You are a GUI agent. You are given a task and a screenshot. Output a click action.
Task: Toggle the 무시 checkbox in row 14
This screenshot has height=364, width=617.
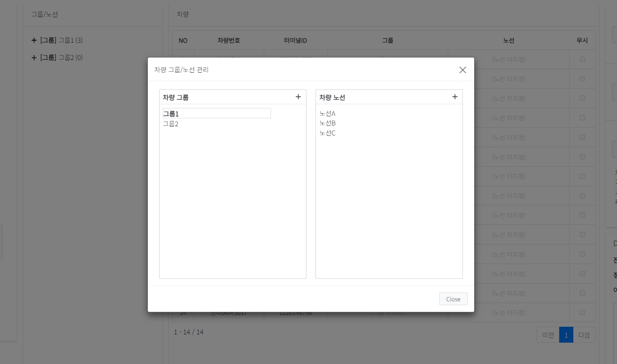pyautogui.click(x=582, y=313)
